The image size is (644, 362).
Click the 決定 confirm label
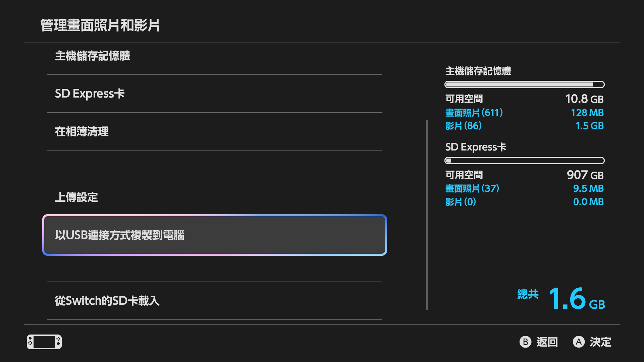[600, 342]
